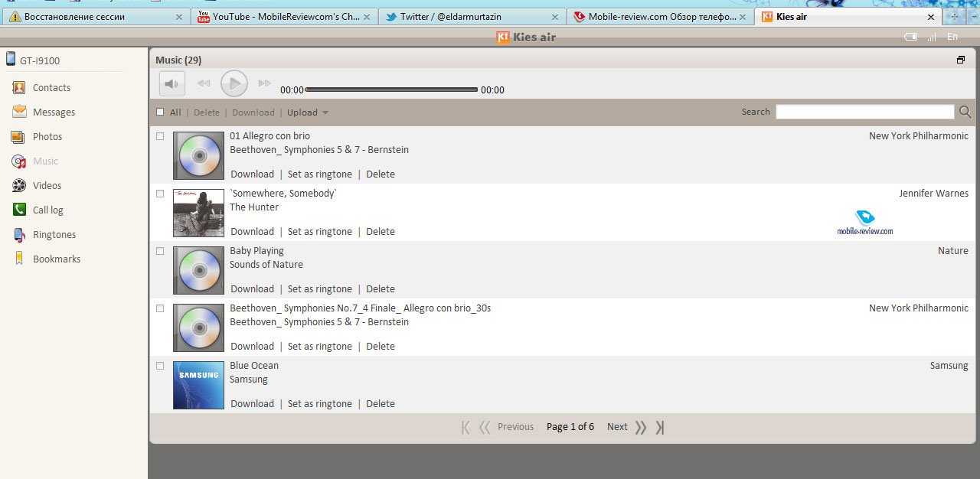980x479 pixels.
Task: Click the signal strength icon
Action: point(932,37)
